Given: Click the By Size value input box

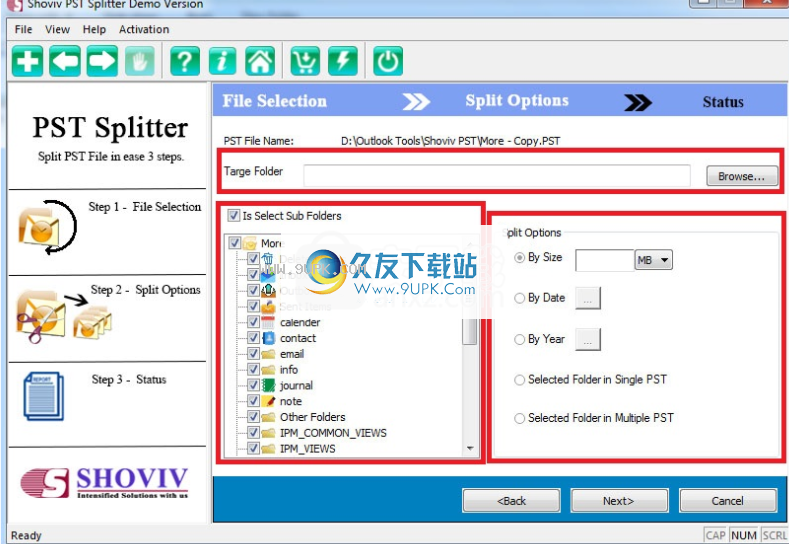Looking at the screenshot, I should tap(605, 260).
